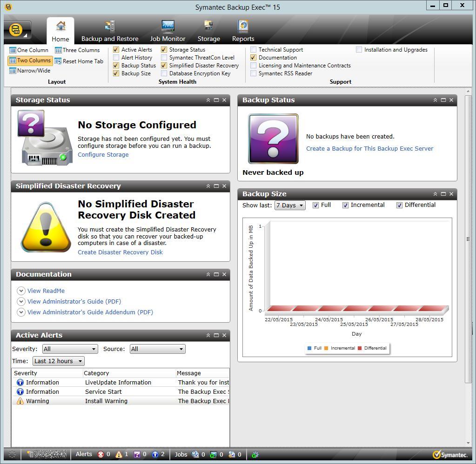Click the attention required alerts icon in status bar
476x464 pixels.
(137, 454)
